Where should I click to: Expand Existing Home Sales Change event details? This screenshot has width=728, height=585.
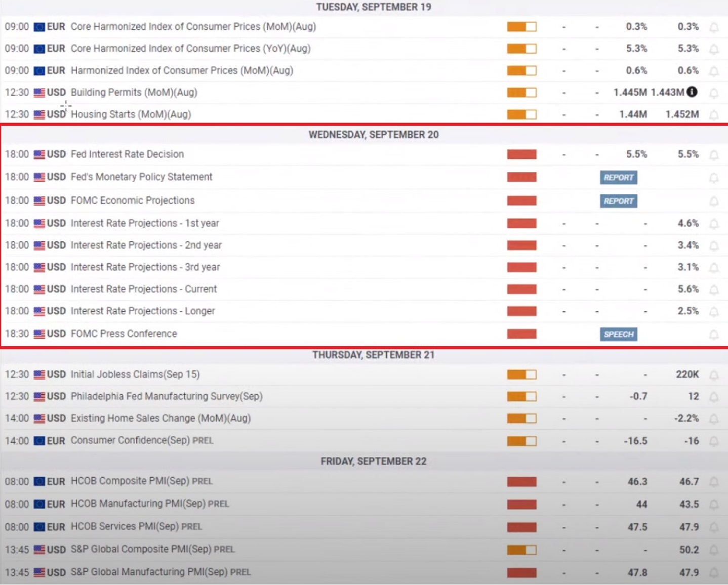pos(160,419)
